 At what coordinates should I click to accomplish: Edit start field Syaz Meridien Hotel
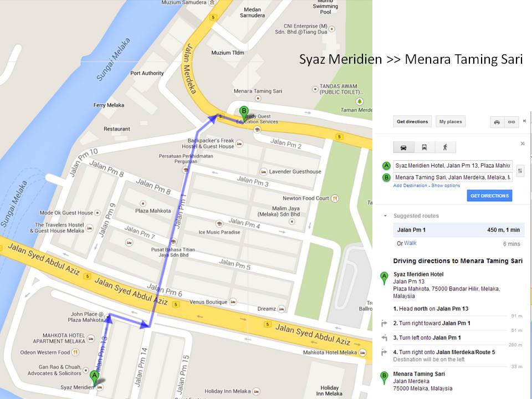453,166
